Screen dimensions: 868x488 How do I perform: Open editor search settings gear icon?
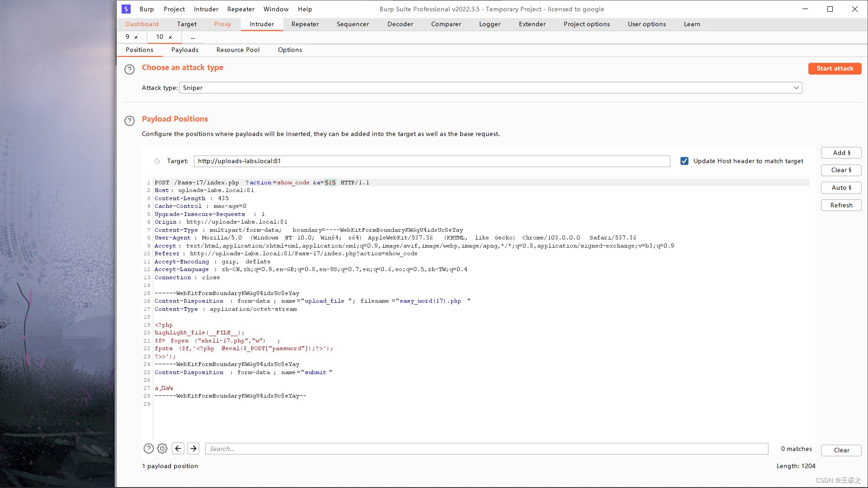click(162, 448)
